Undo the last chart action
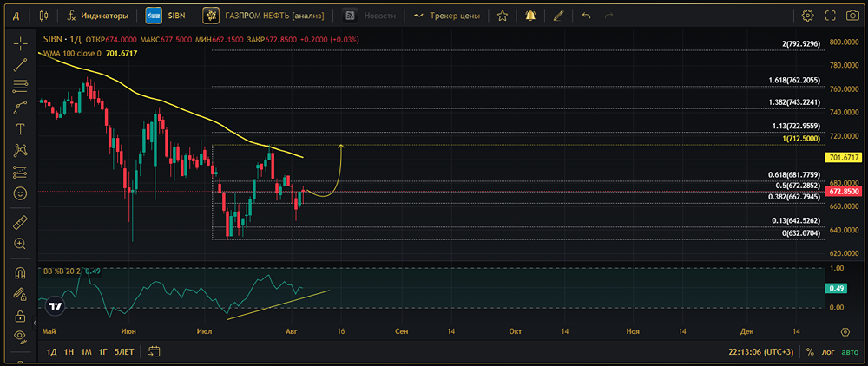Viewport: 868px width, 366px height. point(587,16)
